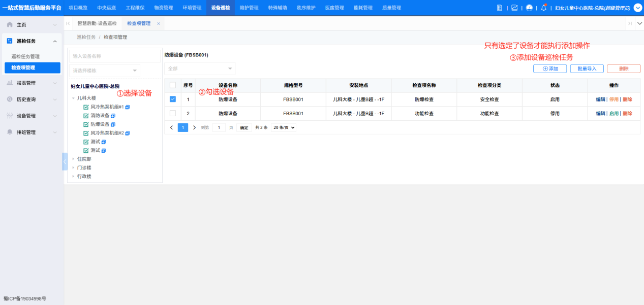The width and height of the screenshot is (644, 305).
Task: Collapse the sidebar using the blue edge handle
Action: click(x=65, y=161)
